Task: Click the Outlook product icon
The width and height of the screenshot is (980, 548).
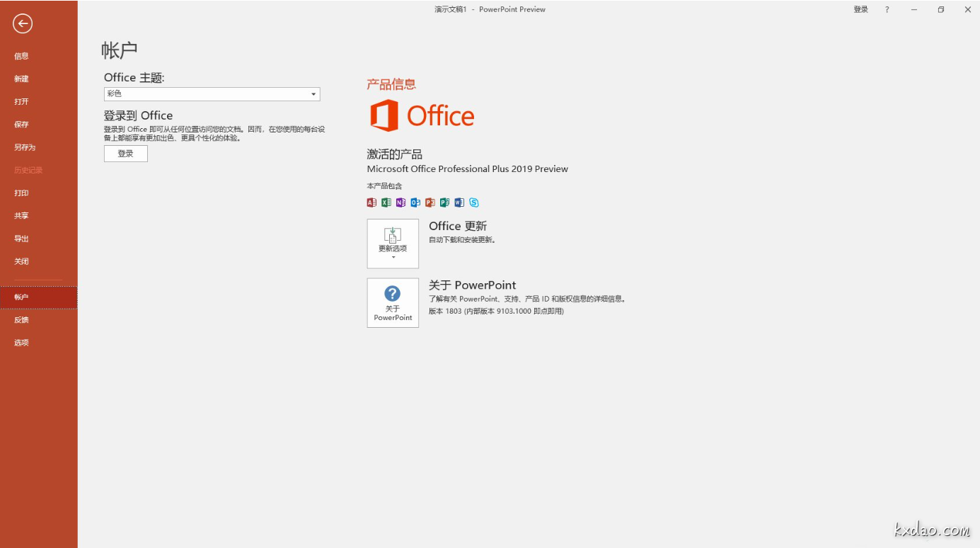Action: click(415, 202)
